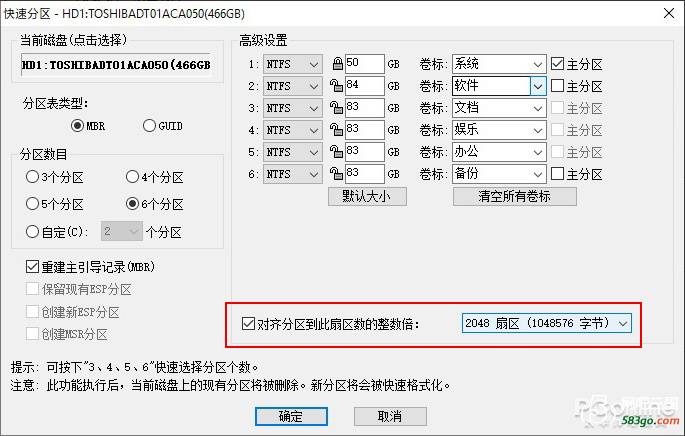Expand the 备份 volume label dropdown

pos(538,174)
